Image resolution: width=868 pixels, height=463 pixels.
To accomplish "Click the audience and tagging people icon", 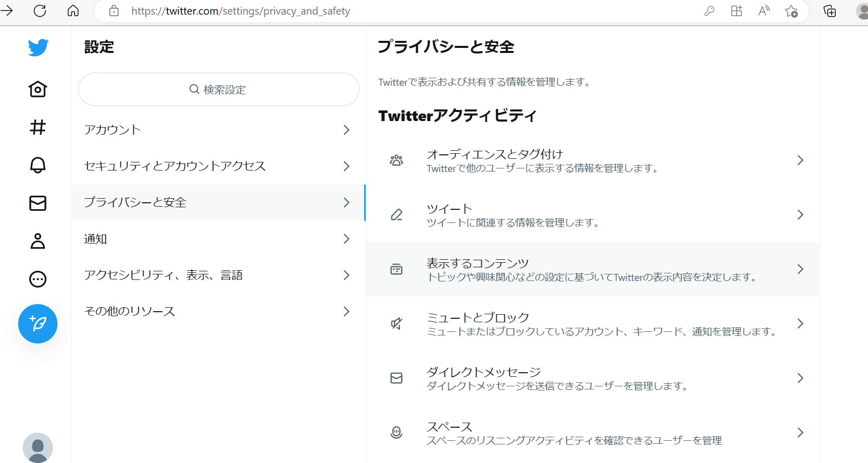I will tap(396, 160).
